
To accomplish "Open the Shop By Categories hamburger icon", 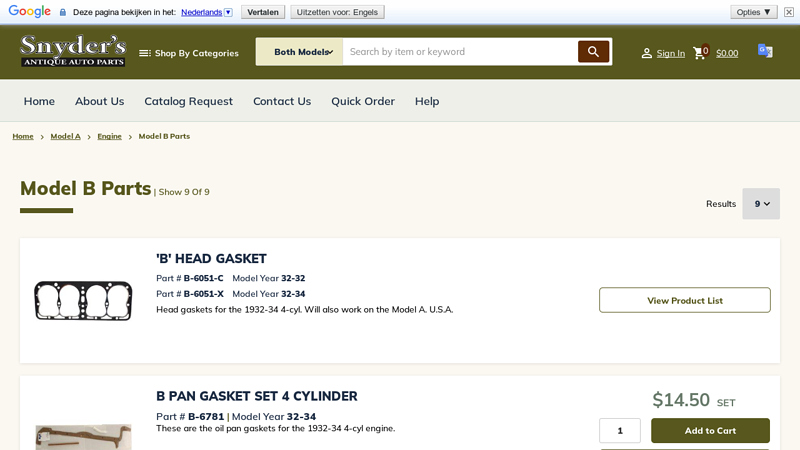I will tap(145, 53).
